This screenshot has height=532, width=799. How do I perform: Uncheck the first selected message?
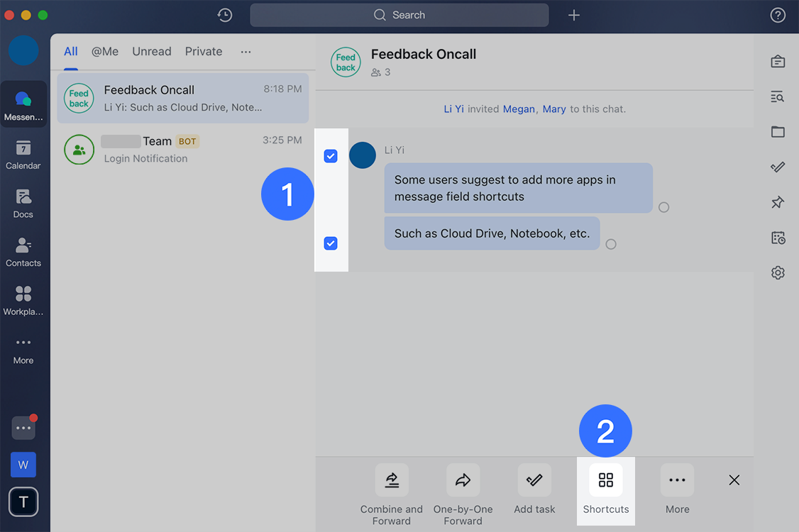click(331, 155)
